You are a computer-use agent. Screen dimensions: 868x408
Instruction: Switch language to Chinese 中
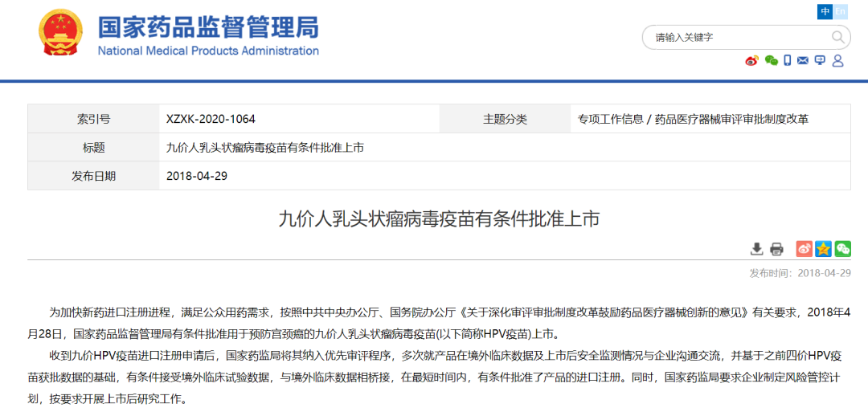[825, 11]
